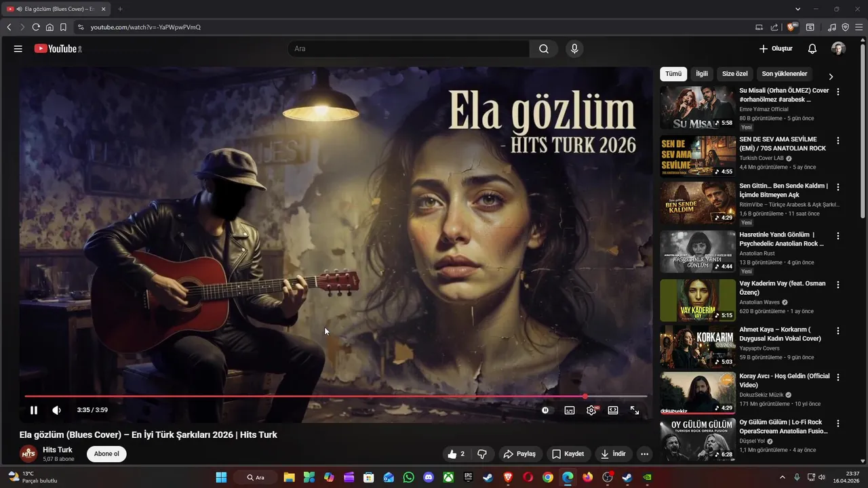868x488 pixels.
Task: Save the video with Kaydet
Action: pos(568,454)
